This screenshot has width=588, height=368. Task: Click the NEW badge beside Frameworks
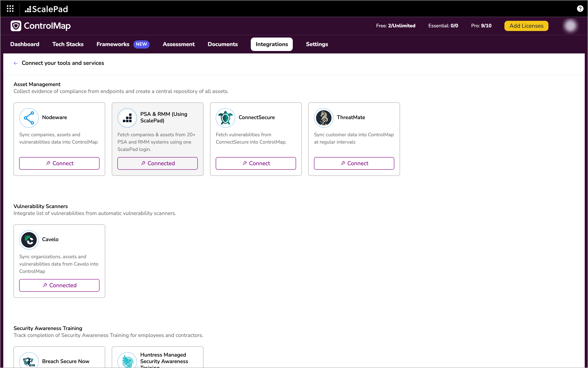pyautogui.click(x=141, y=44)
